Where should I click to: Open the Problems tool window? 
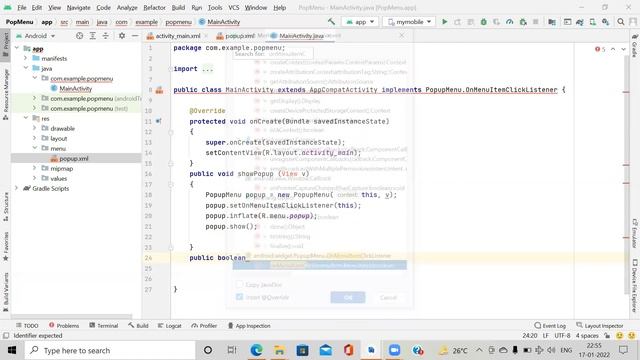coord(64,325)
